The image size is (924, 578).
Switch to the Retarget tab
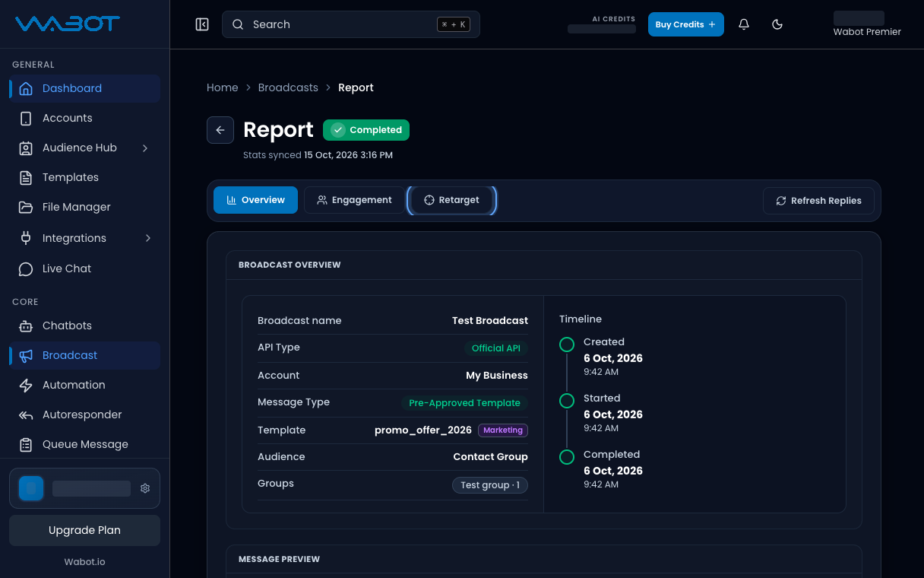pyautogui.click(x=451, y=200)
